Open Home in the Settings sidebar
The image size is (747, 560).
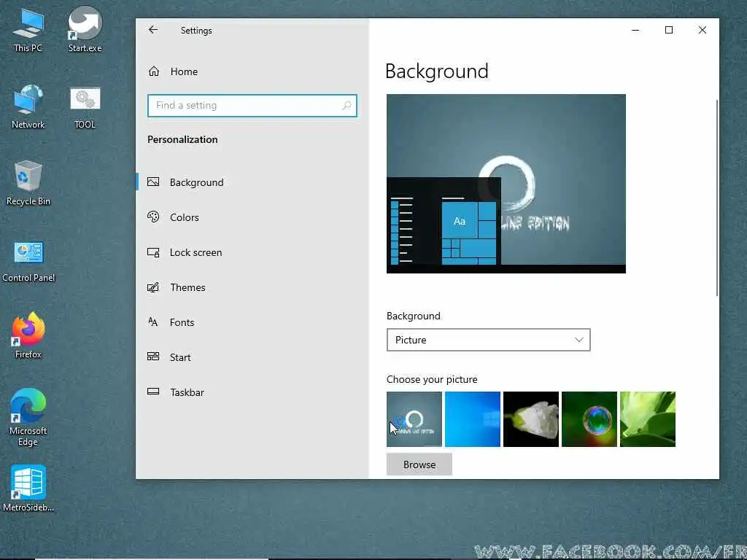(x=252, y=71)
